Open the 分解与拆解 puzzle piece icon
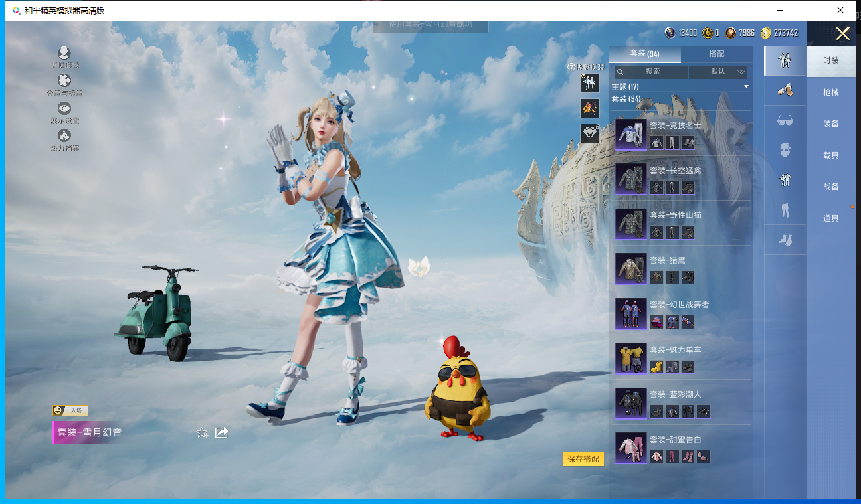The image size is (861, 504). [x=64, y=81]
